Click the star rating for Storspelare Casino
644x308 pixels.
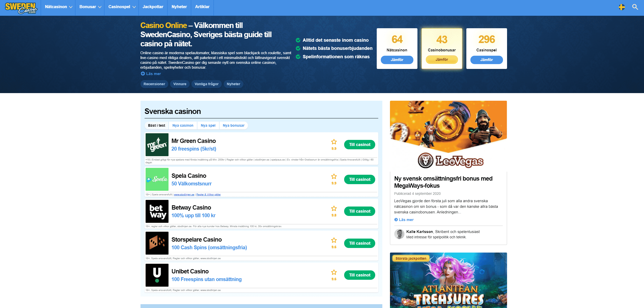(334, 240)
